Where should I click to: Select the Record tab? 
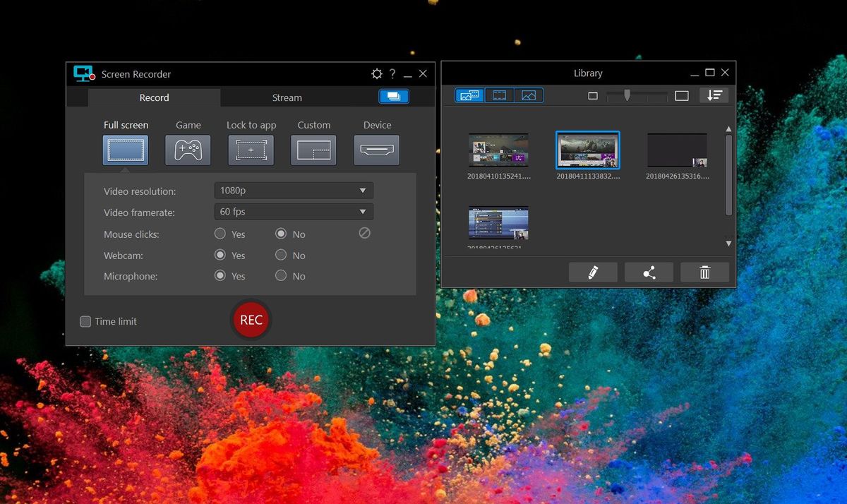154,97
